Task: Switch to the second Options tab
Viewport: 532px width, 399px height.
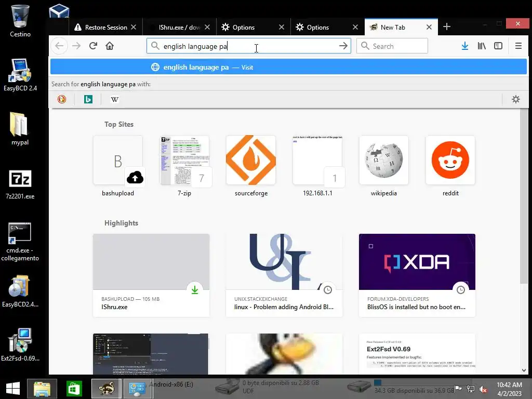Action: (328, 27)
